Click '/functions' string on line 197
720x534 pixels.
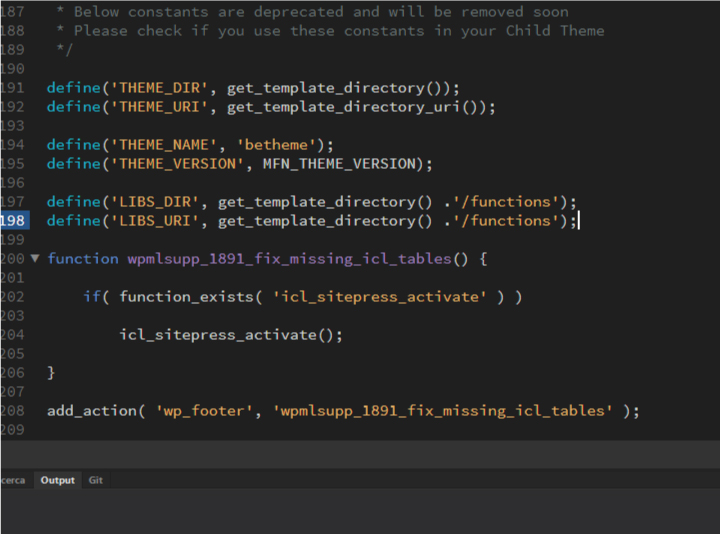tap(506, 202)
